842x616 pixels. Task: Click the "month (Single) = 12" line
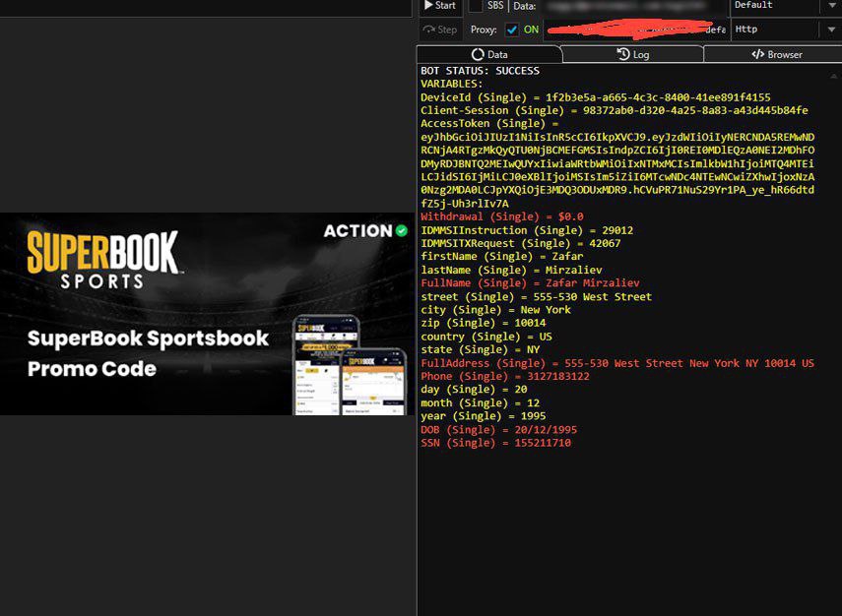pyautogui.click(x=480, y=403)
